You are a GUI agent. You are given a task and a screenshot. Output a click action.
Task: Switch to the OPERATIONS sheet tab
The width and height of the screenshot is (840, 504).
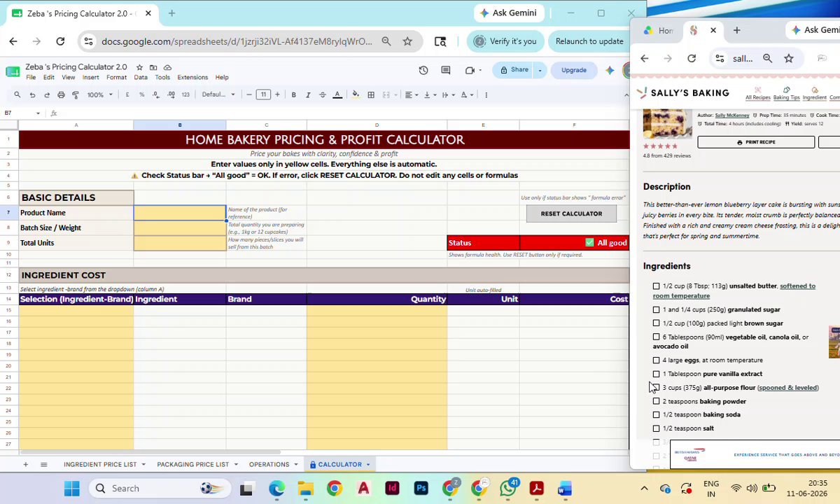269,464
